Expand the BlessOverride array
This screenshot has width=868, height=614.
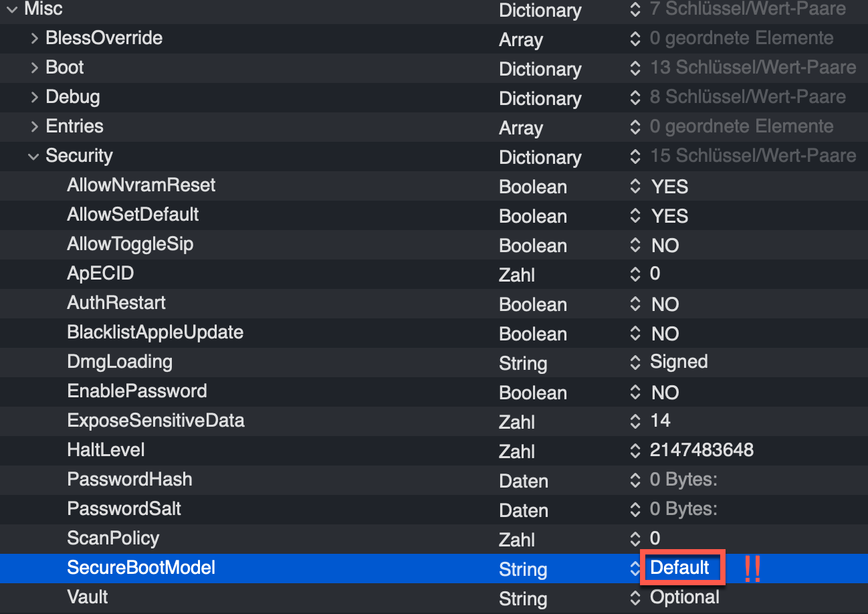pyautogui.click(x=34, y=39)
